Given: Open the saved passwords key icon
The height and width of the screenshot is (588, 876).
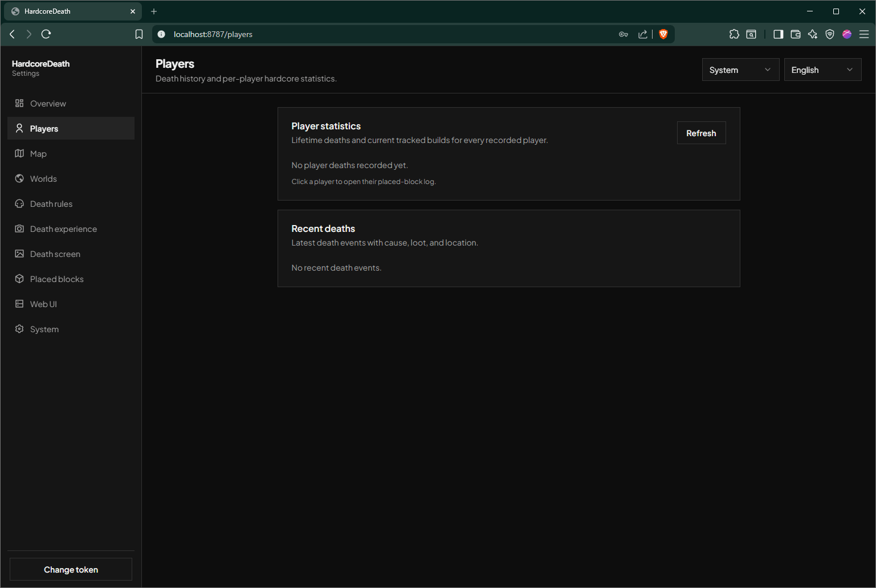Looking at the screenshot, I should pos(624,34).
